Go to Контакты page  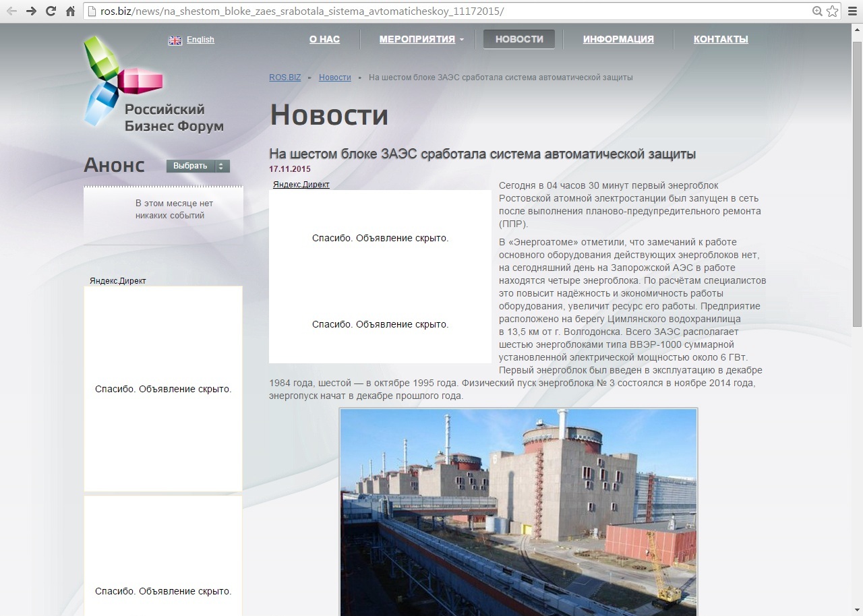coord(721,39)
